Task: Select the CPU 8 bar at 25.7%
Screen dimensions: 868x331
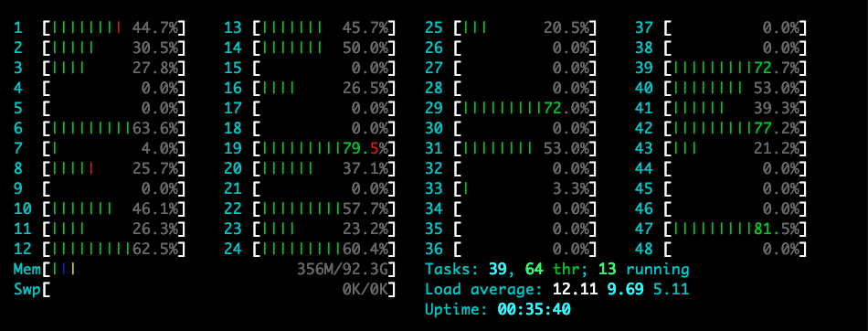Action: pyautogui.click(x=114, y=168)
